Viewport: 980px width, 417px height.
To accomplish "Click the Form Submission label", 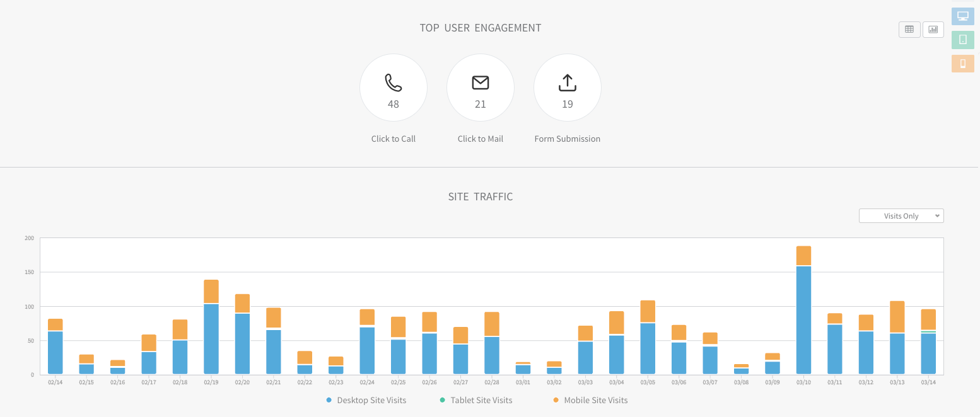I will [568, 139].
